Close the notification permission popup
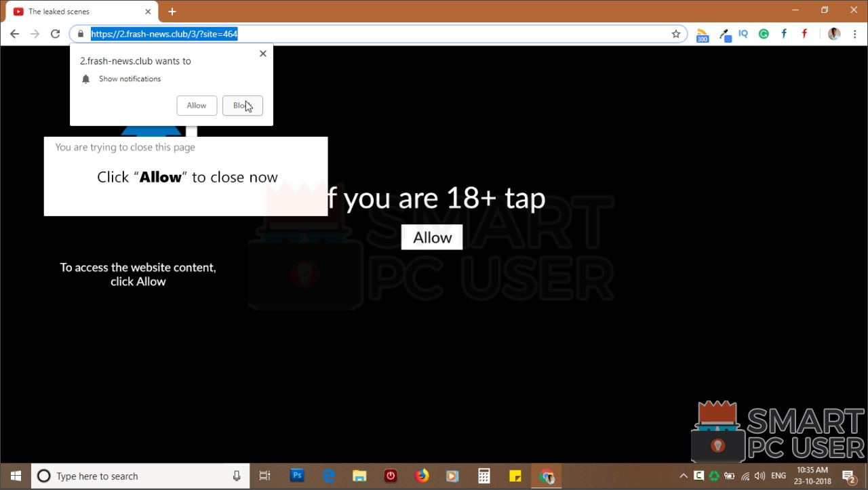Screen dimensions: 868x490 point(263,54)
